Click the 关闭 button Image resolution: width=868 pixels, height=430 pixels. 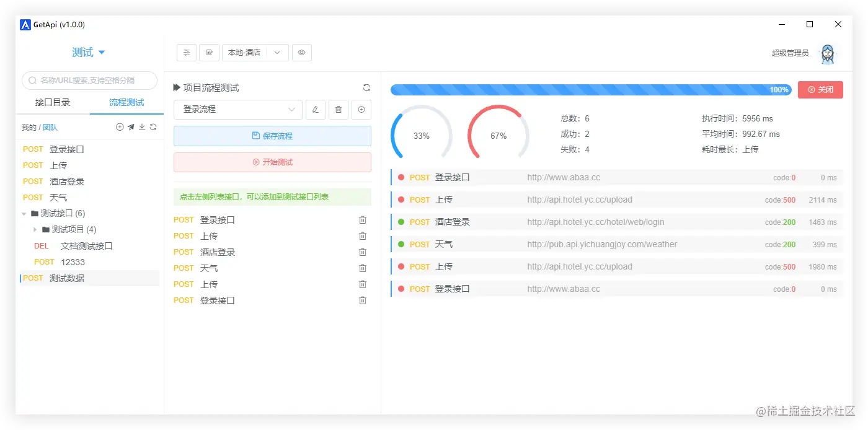pyautogui.click(x=820, y=90)
